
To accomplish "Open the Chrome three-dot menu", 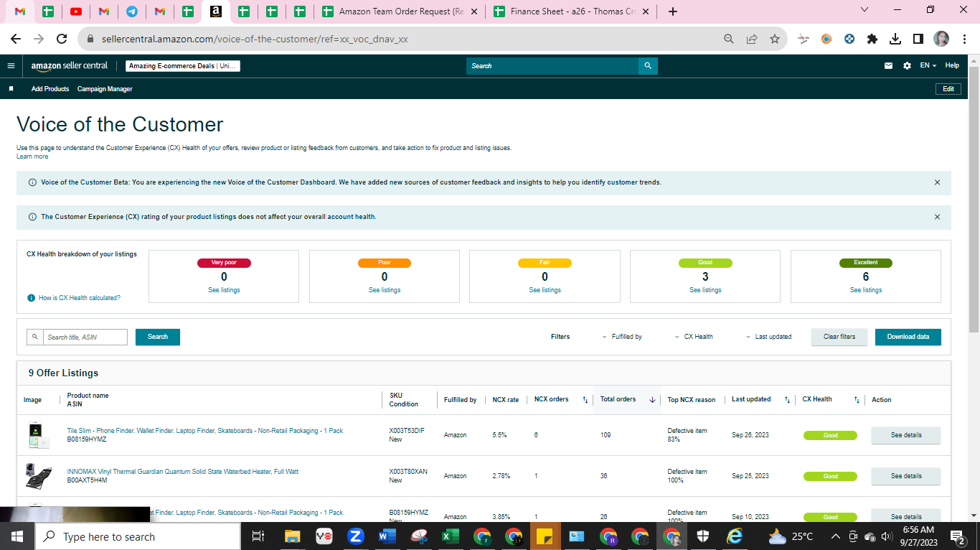I will tap(963, 39).
